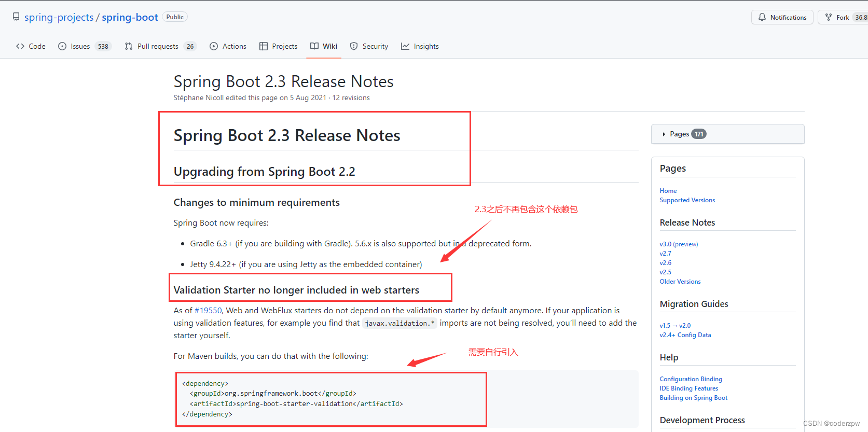Expand the Pages 171 list
This screenshot has height=432, width=868.
pyautogui.click(x=727, y=134)
